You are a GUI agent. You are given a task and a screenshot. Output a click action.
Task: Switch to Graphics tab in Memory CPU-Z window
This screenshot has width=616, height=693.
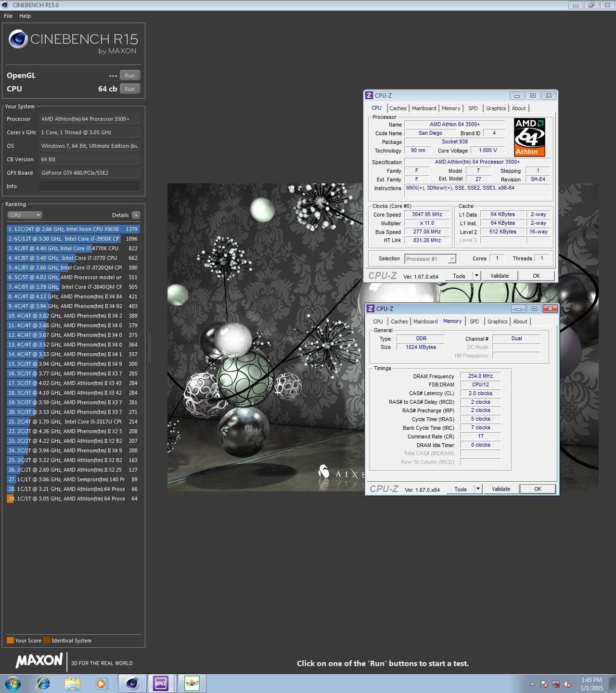pos(497,321)
